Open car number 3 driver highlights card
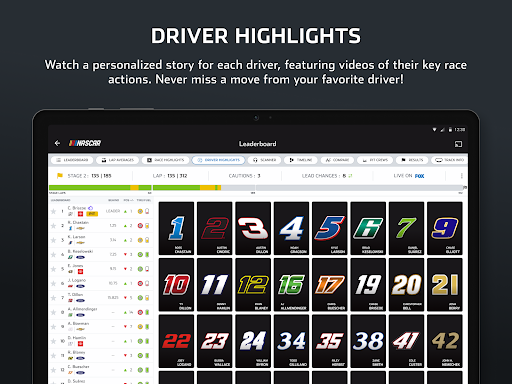Viewport: 512px width, 384px height. pos(253,228)
